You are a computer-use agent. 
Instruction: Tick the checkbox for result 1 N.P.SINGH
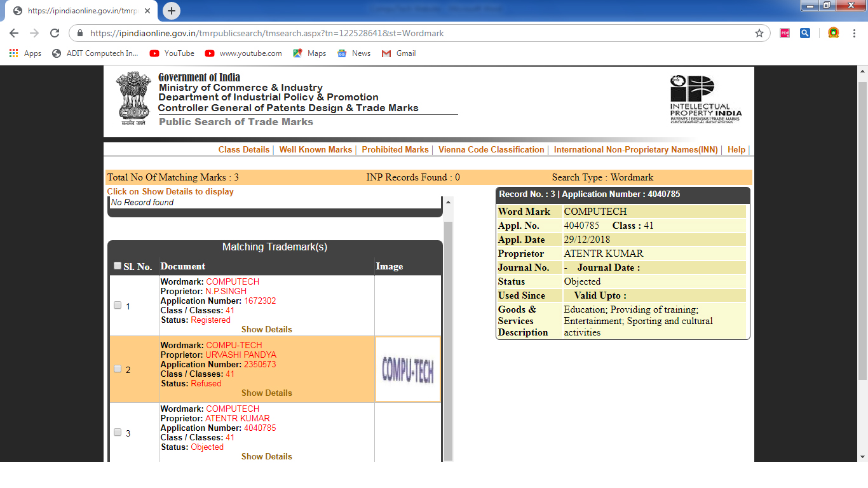(118, 305)
